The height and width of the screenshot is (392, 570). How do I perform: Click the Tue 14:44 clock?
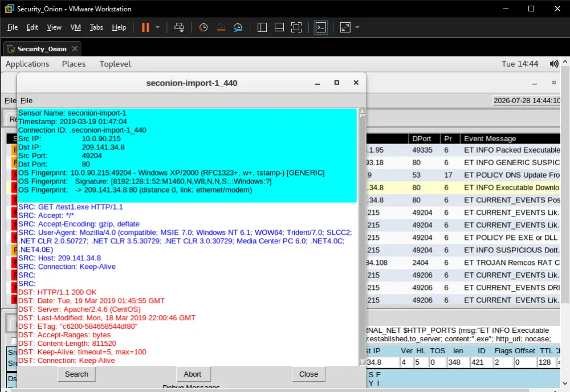click(520, 64)
